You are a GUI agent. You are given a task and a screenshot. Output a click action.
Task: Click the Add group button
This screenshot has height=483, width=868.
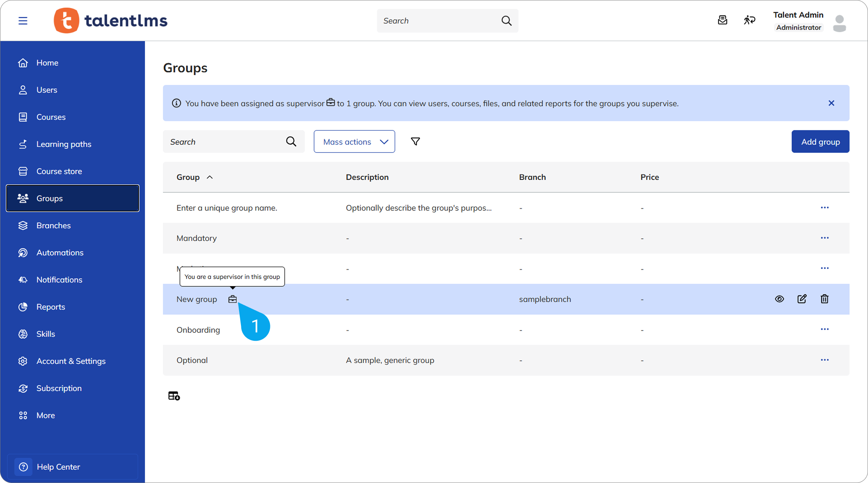click(820, 142)
